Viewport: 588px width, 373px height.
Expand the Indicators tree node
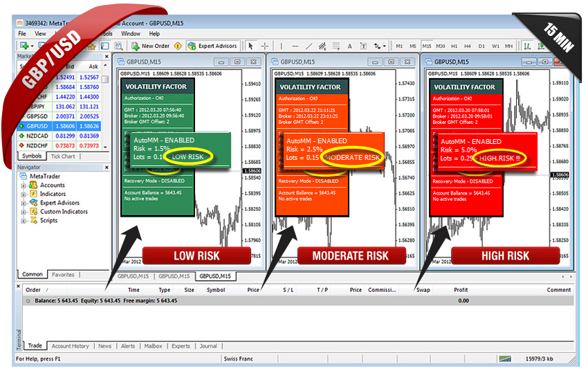[x=24, y=194]
